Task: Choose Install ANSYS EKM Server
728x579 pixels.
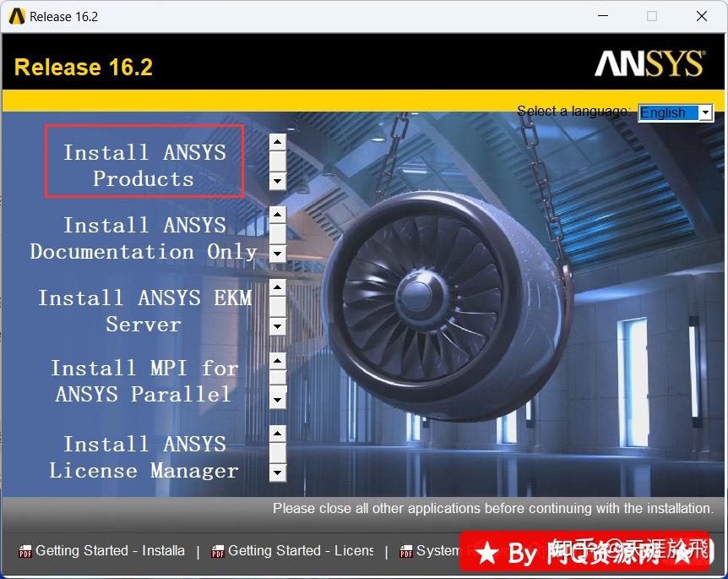Action: [x=144, y=310]
